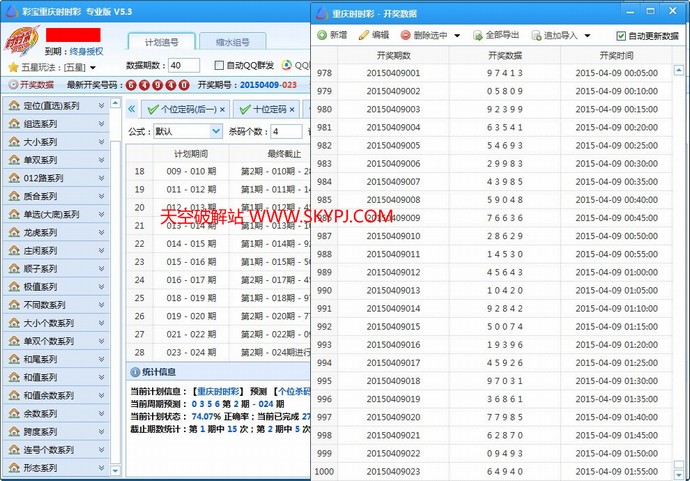Close the 个位定码(后一) tab

click(222, 109)
